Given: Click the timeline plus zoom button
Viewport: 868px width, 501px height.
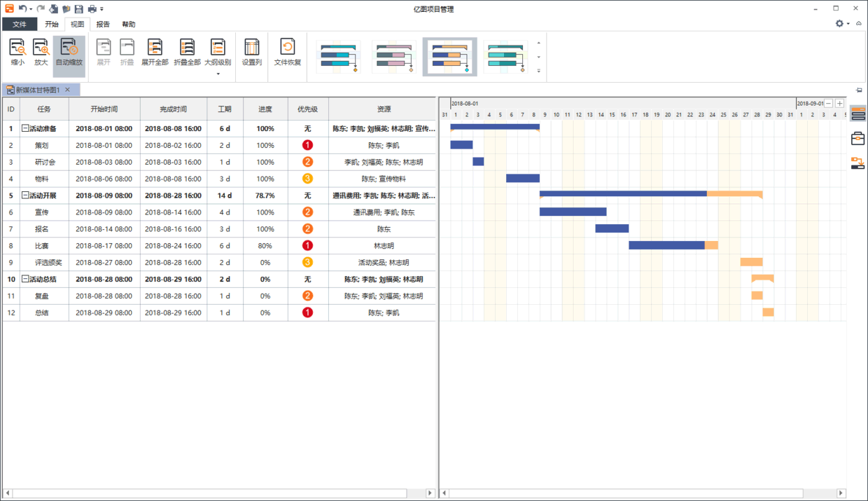Looking at the screenshot, I should pyautogui.click(x=839, y=104).
